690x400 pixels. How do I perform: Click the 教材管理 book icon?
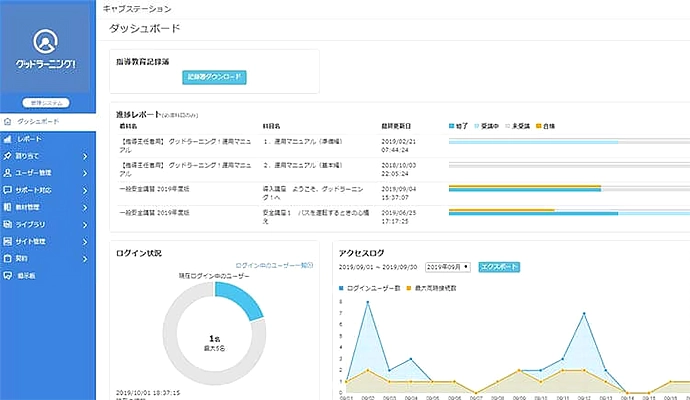(9, 208)
